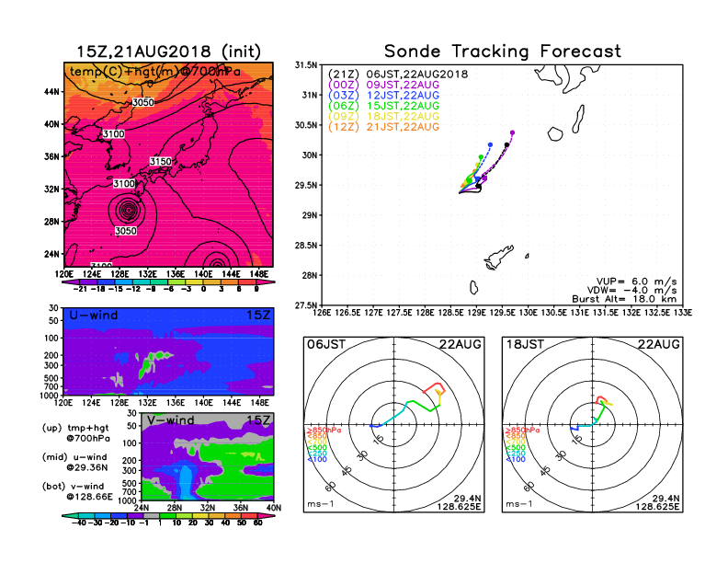The image size is (728, 563).
Task: Click the '1000' pressure label of the U-wind panel
Action: tap(51, 396)
